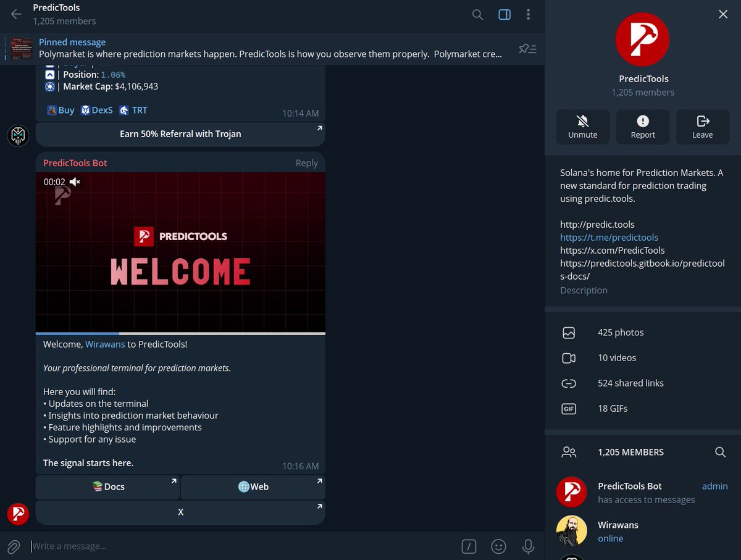Unmute the welcome video's sound icon
Viewport: 741px width, 560px height.
click(x=75, y=182)
